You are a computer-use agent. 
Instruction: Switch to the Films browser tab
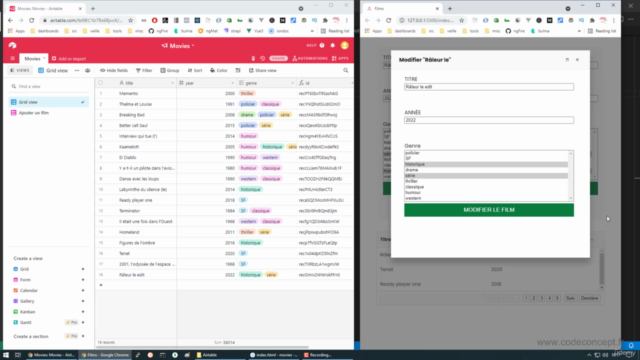pyautogui.click(x=402, y=9)
